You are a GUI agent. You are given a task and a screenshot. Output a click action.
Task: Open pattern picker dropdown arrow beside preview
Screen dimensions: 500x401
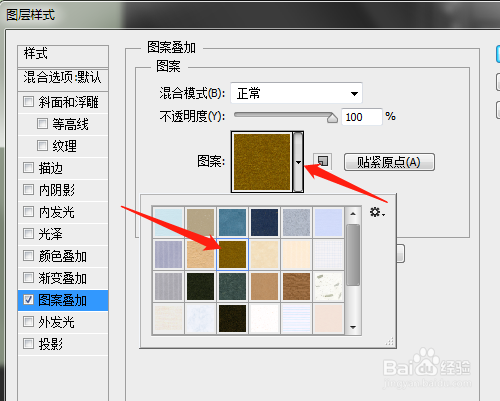pyautogui.click(x=298, y=162)
